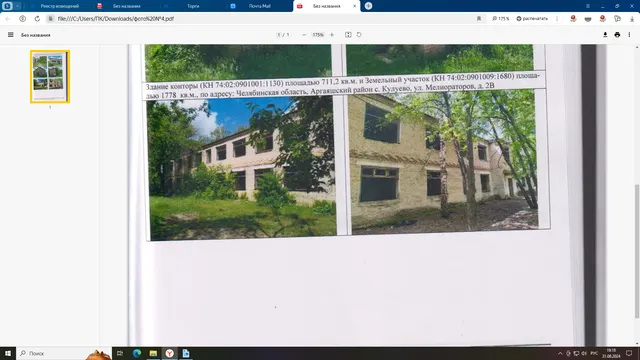Rotate the PDF document

click(x=359, y=35)
